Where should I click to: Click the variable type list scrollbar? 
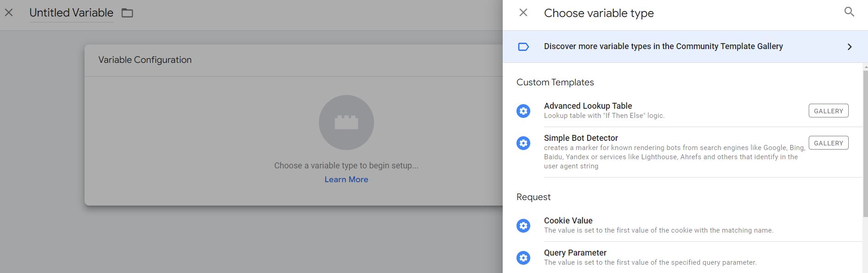click(866, 138)
